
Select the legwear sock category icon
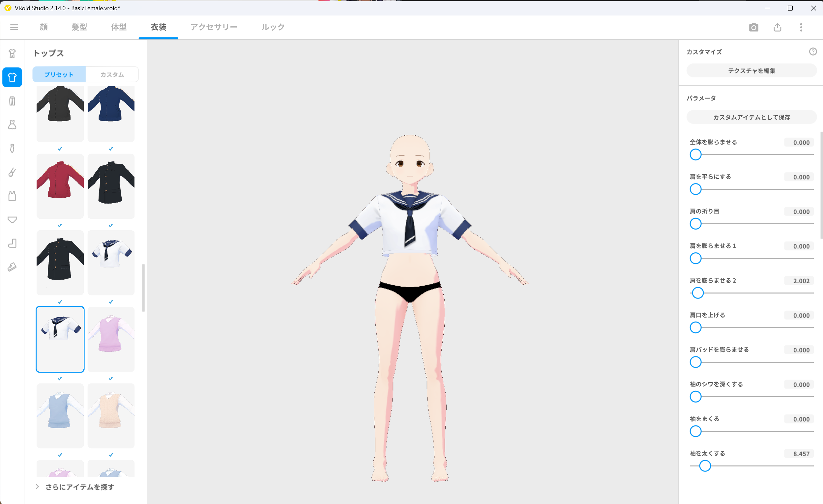pyautogui.click(x=12, y=243)
